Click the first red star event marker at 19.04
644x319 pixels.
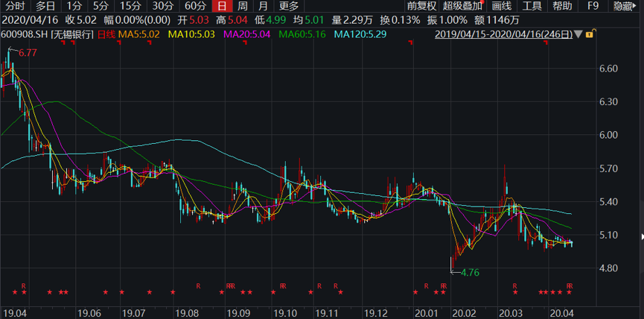click(15, 292)
